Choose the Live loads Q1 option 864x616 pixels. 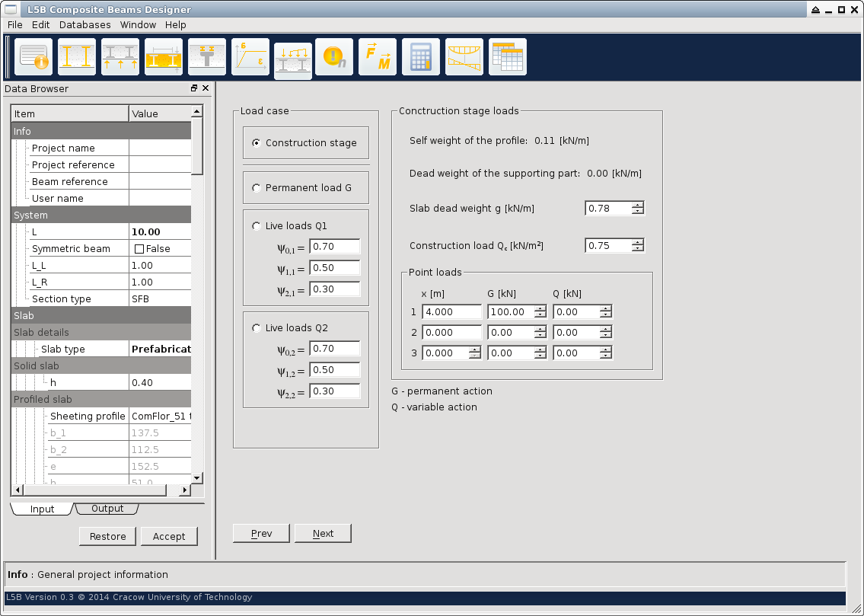(257, 226)
